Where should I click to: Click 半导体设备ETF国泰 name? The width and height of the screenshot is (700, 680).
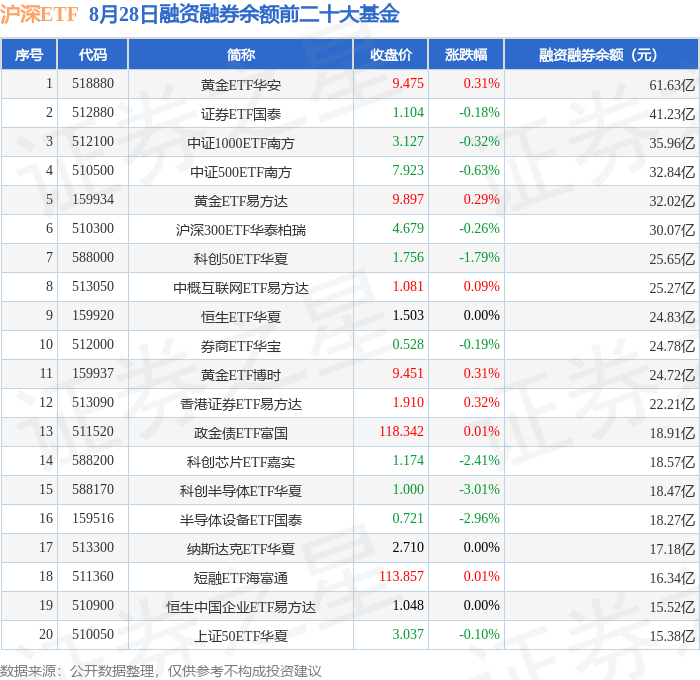tap(241, 520)
